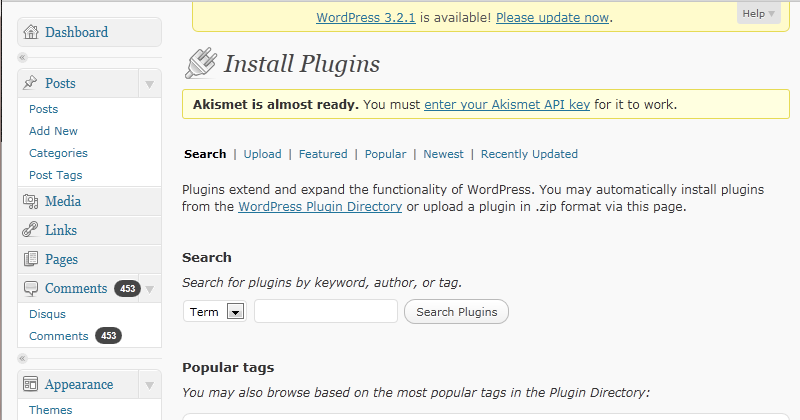Switch to the Featured plugins tab

pos(323,154)
